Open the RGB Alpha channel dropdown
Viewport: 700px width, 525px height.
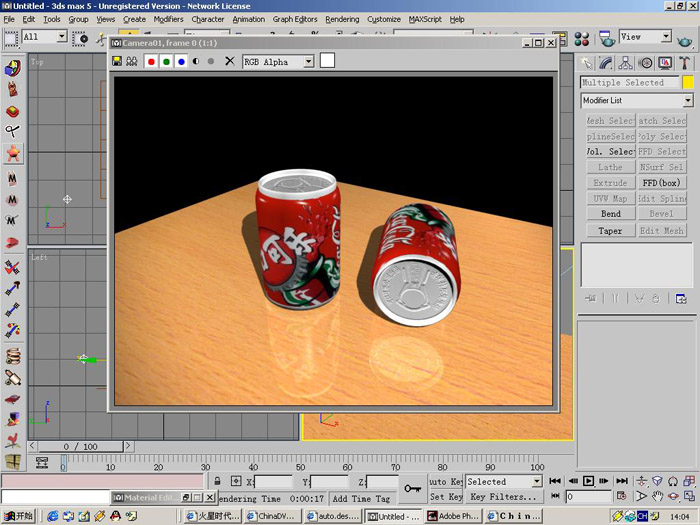pos(309,62)
